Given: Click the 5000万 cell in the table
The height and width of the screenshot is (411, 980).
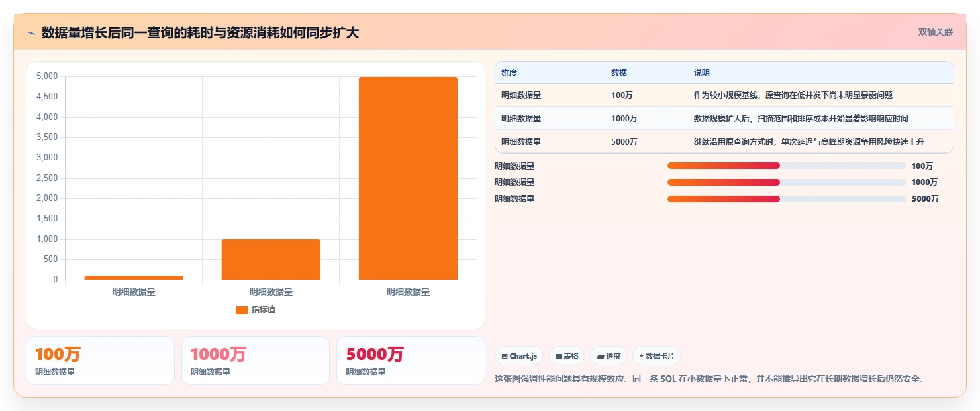Looking at the screenshot, I should [x=624, y=141].
